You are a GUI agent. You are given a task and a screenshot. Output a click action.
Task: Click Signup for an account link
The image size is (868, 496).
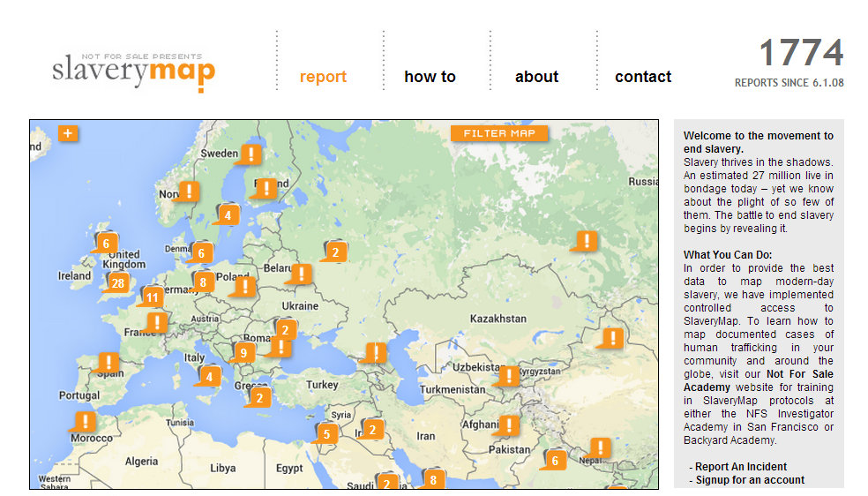(x=750, y=480)
